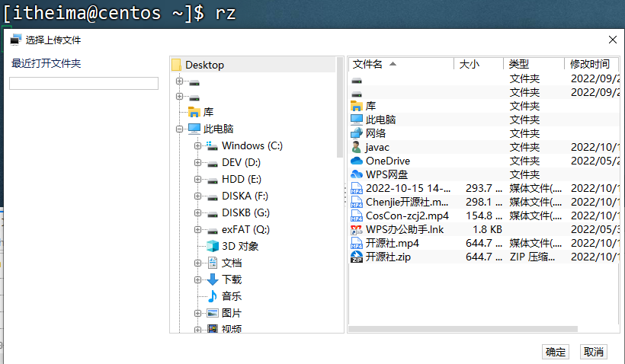This screenshot has width=625, height=364.
Task: Click the 图片 pictures icon in the tree
Action: click(x=213, y=313)
